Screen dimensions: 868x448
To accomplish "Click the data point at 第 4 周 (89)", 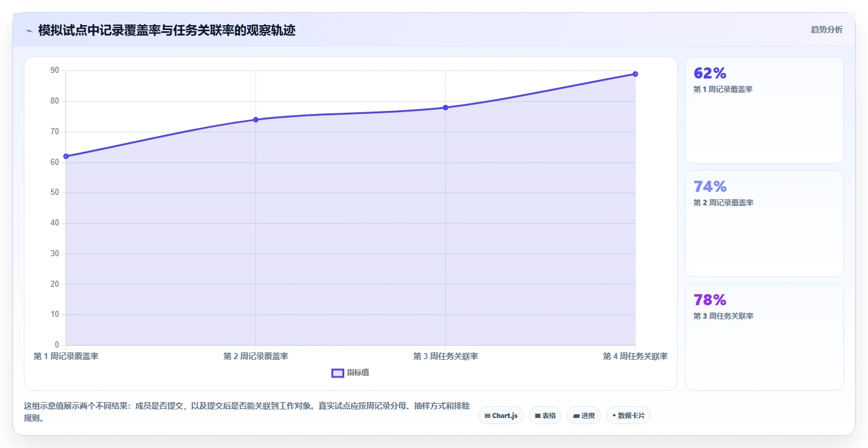I will 635,74.
